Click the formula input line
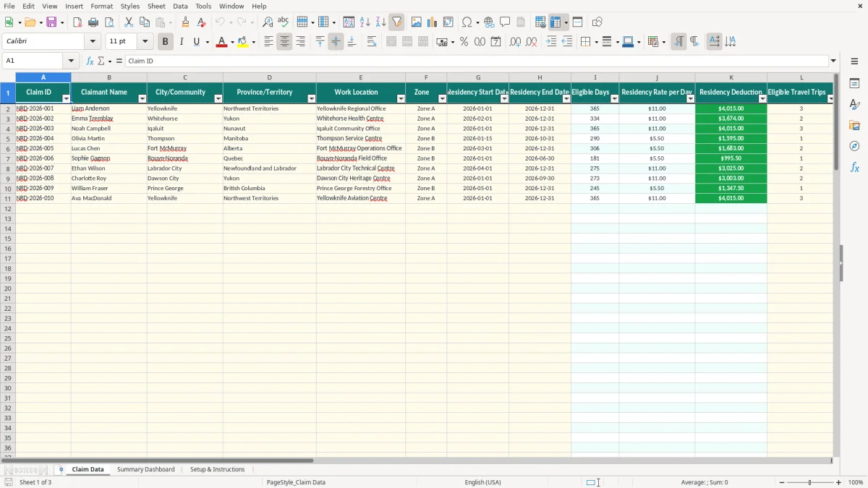This screenshot has height=488, width=868. pyautogui.click(x=476, y=61)
